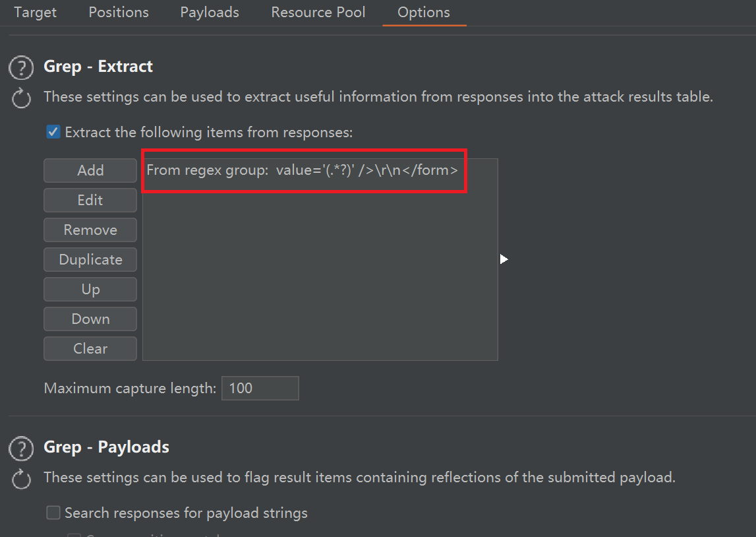Viewport: 756px width, 537px height.
Task: Expand the panel using the white arrow
Action: [504, 259]
